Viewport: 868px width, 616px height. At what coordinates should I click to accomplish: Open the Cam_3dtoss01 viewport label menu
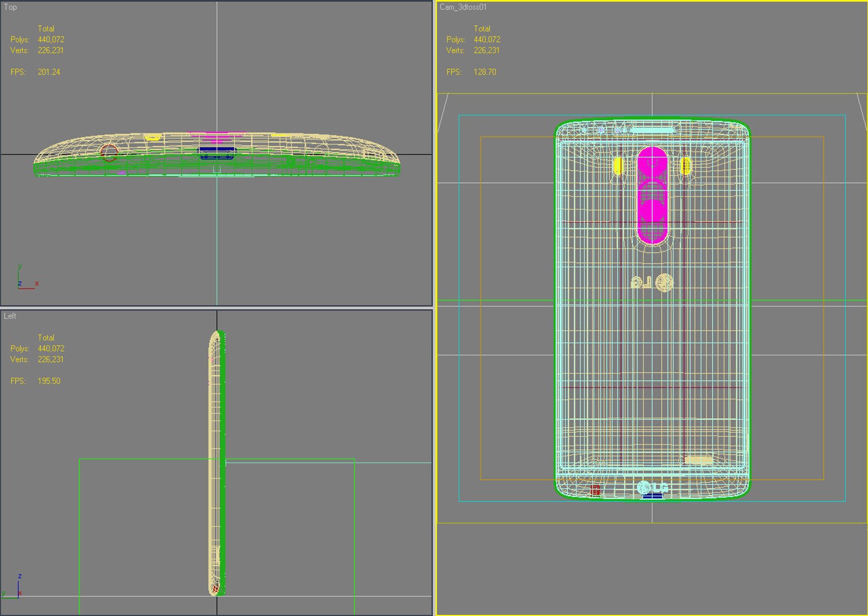click(463, 7)
